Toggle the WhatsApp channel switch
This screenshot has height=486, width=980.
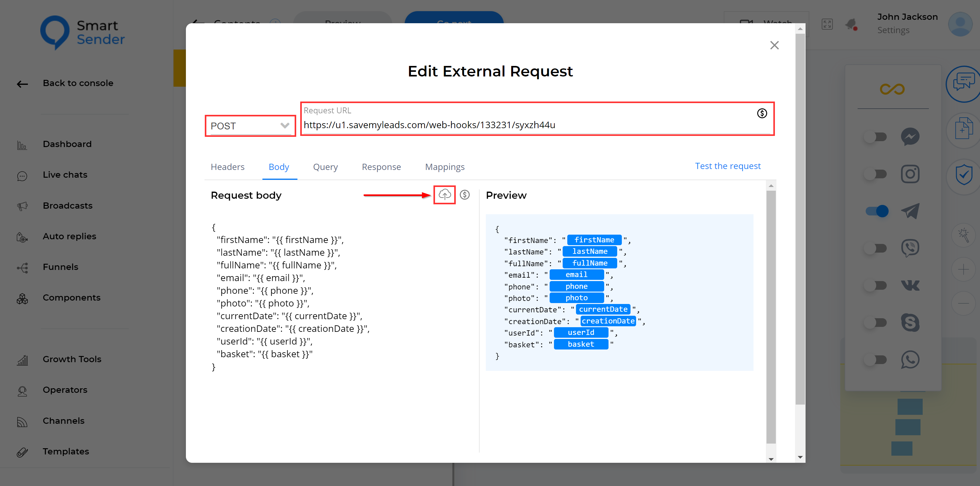pyautogui.click(x=875, y=359)
